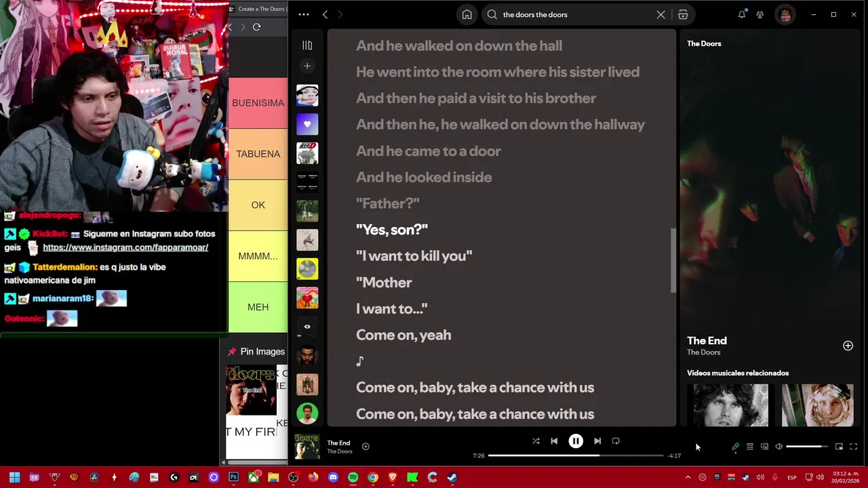Screen dimensions: 868x488
Task: Add The End to playlist from side panel
Action: (848, 346)
